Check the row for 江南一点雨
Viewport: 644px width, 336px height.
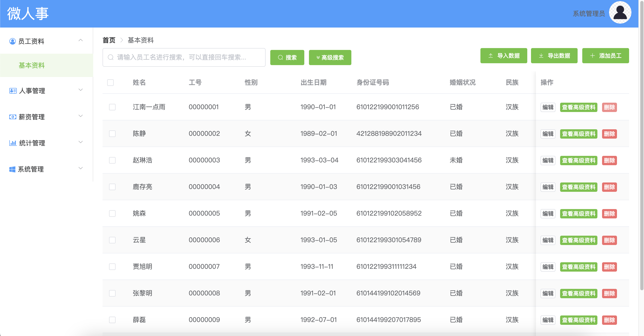(112, 107)
